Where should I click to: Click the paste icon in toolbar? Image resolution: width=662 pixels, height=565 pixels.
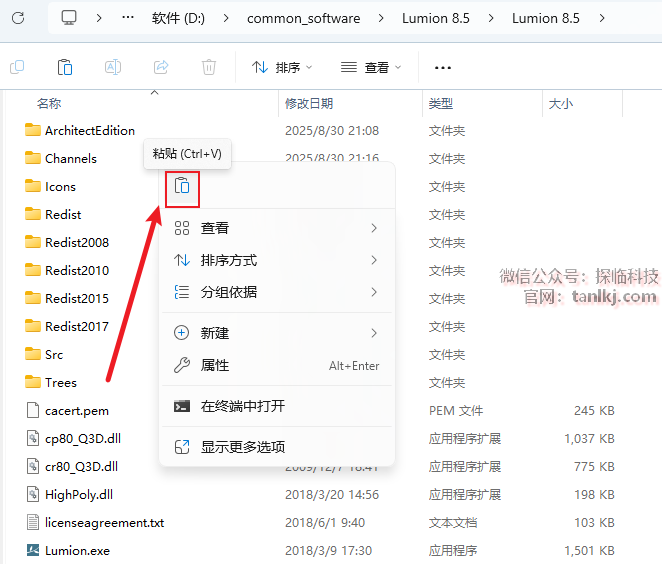click(x=65, y=67)
